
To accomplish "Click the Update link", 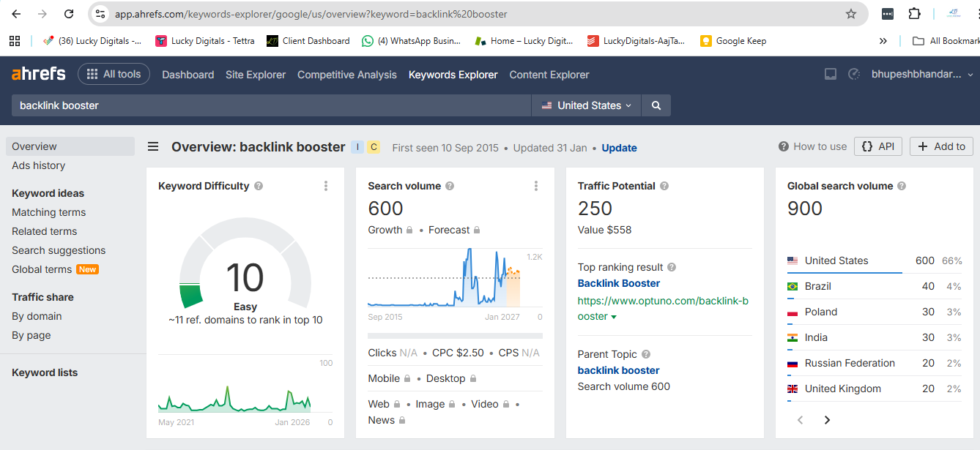I will [619, 148].
